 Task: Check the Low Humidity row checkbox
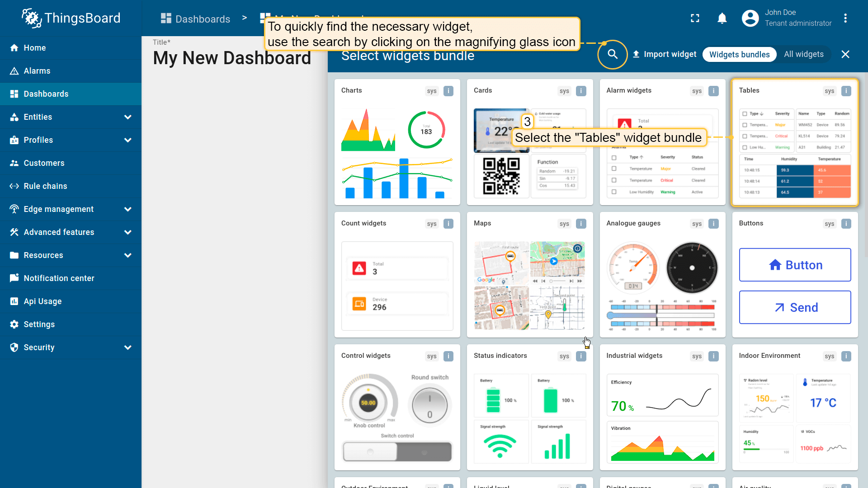[x=613, y=192]
